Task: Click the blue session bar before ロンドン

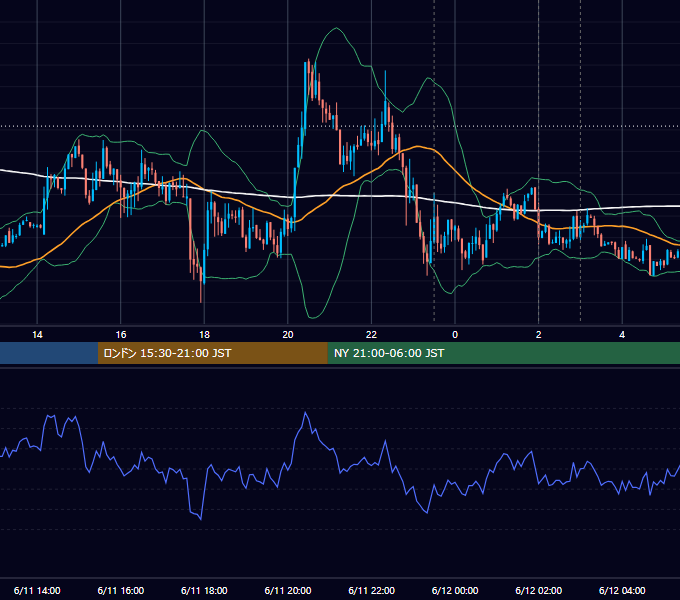Action: tap(49, 353)
